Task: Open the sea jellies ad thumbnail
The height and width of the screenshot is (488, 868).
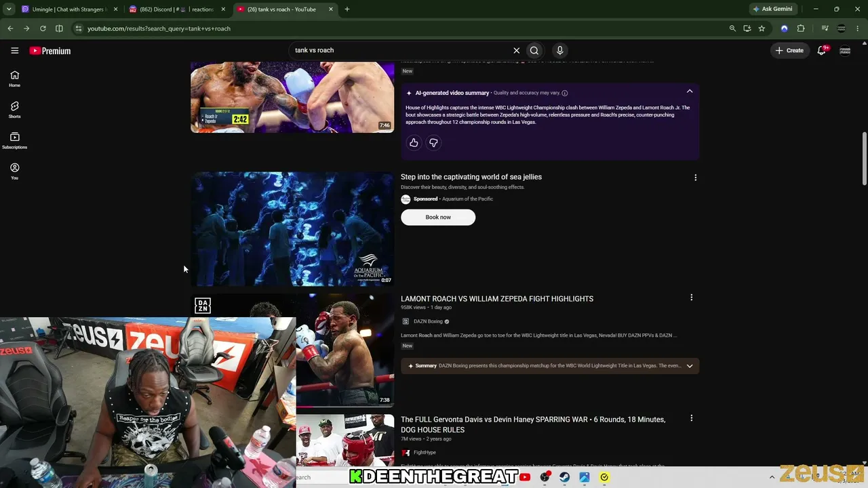Action: 292,229
